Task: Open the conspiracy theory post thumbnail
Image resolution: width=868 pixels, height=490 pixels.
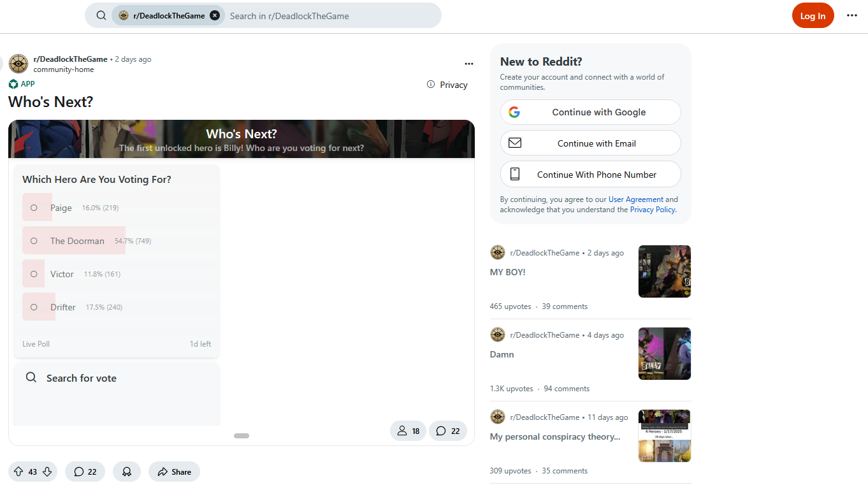Action: [665, 436]
